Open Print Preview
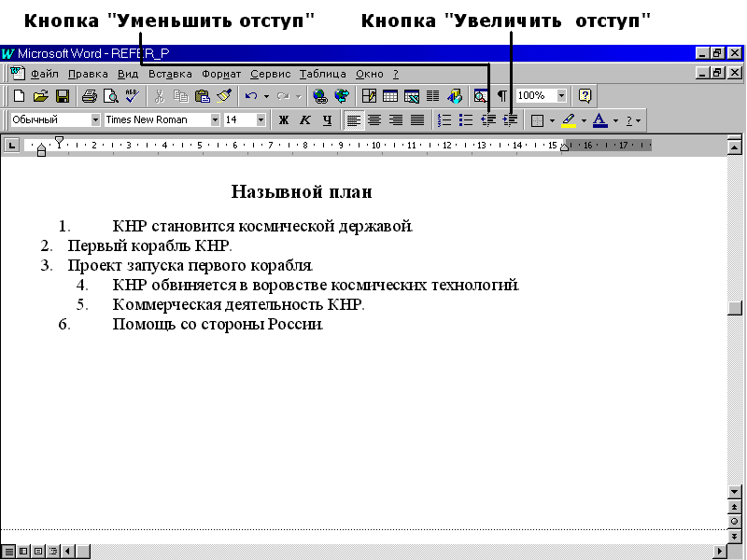Screen dimensions: 747x560 (x=110, y=96)
